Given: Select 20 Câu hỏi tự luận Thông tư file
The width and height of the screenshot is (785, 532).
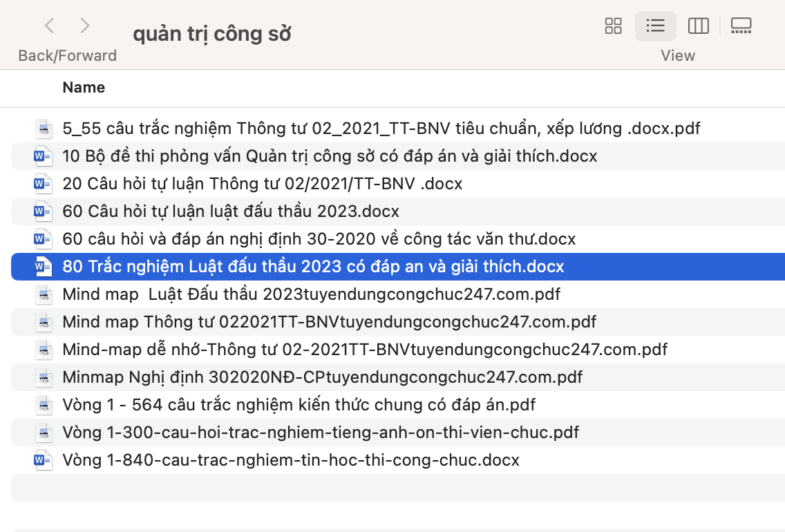Looking at the screenshot, I should point(263,184).
